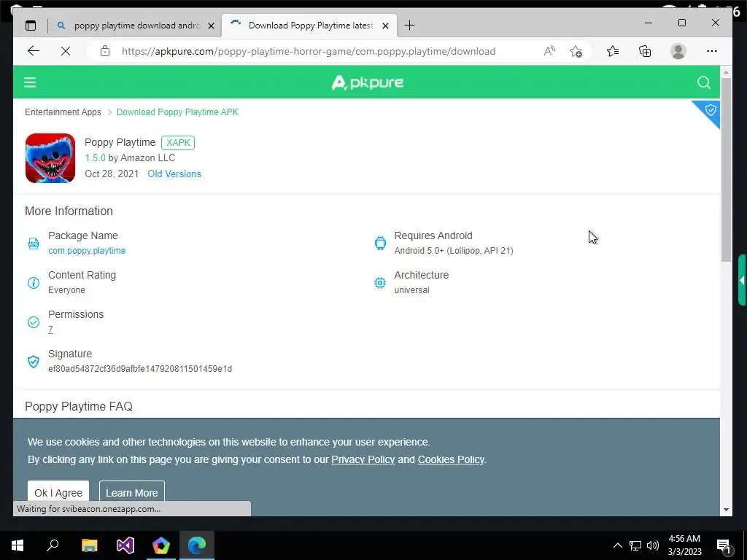
Task: Click the Microsoft Edge taskbar icon
Action: click(x=197, y=545)
